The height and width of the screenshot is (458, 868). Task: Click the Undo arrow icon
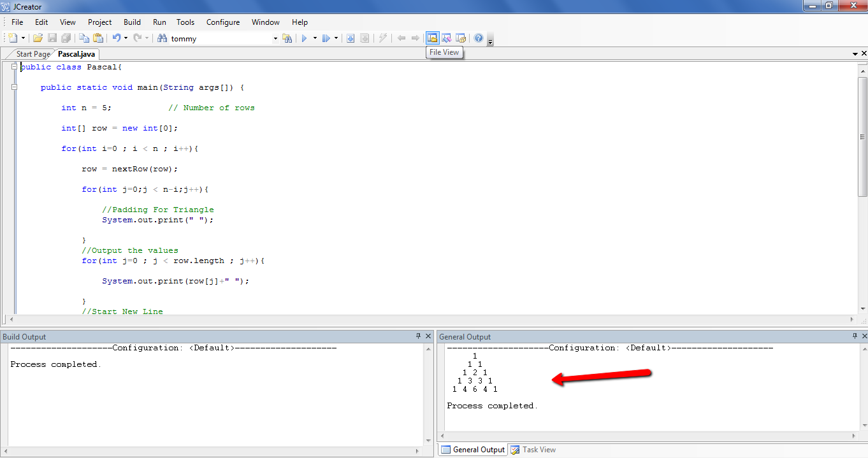(117, 38)
